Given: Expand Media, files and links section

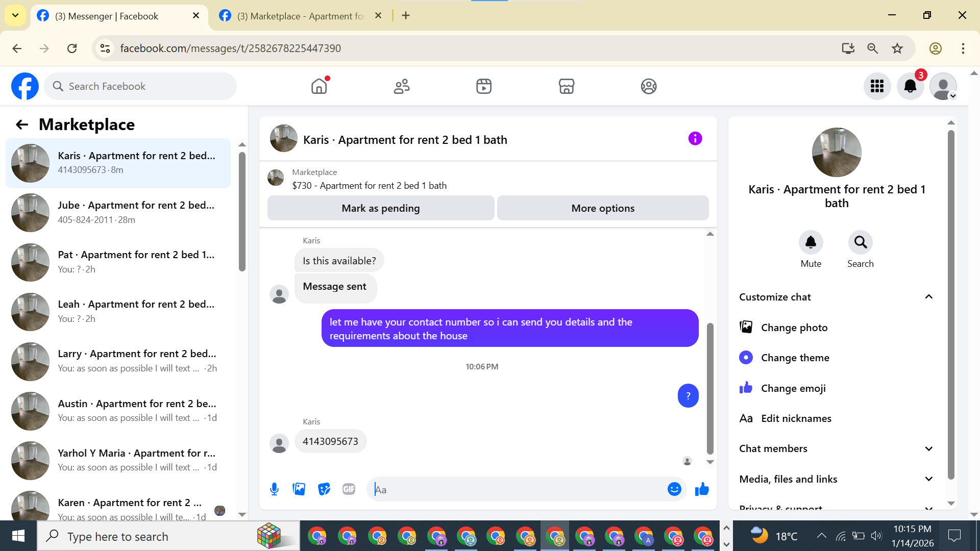Looking at the screenshot, I should (x=928, y=479).
